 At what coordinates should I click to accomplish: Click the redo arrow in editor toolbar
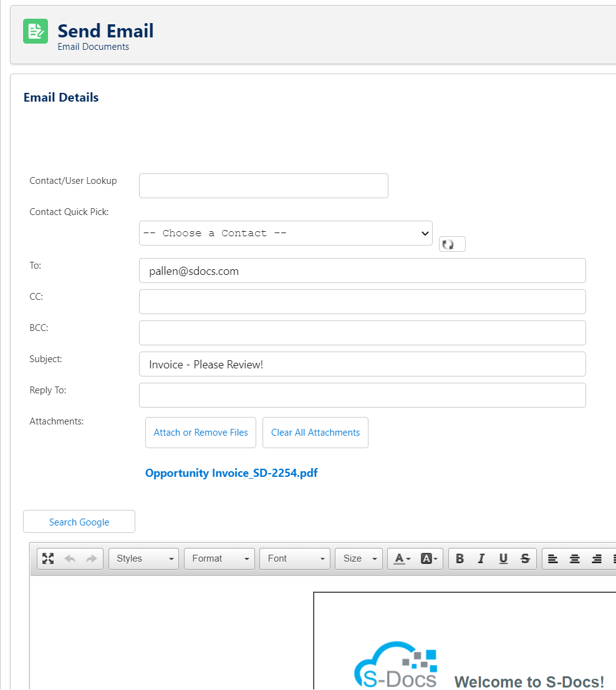(92, 558)
